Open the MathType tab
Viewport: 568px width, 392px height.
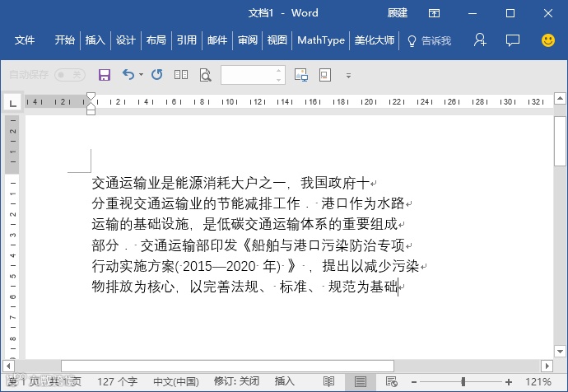pos(320,40)
